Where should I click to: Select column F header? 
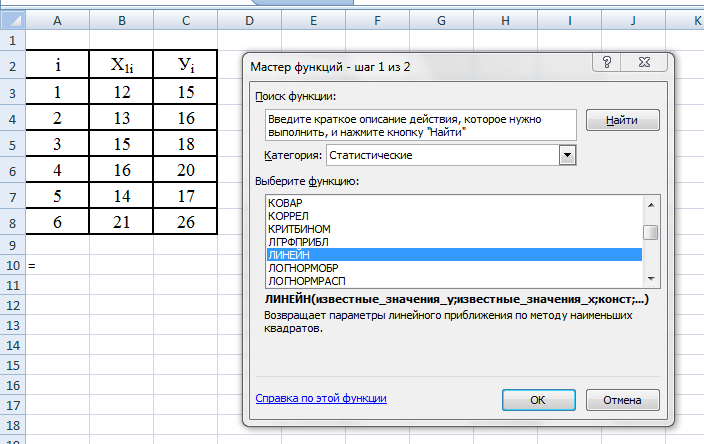[x=378, y=21]
